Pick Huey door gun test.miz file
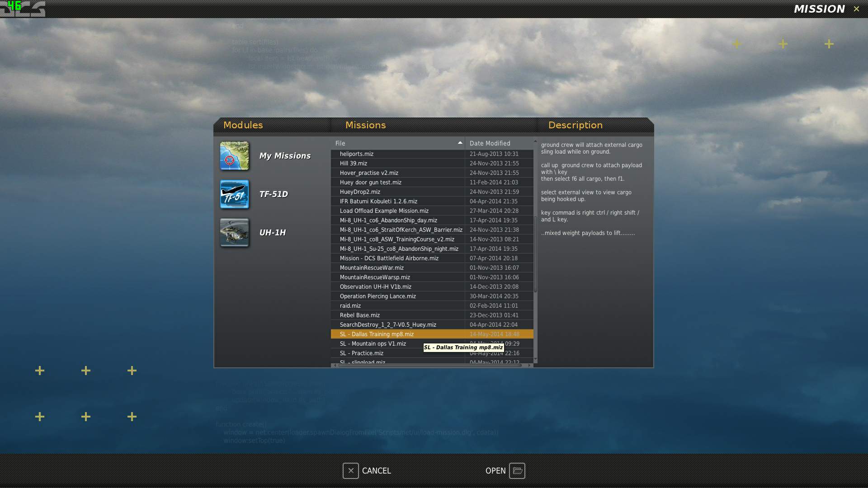 (432, 183)
